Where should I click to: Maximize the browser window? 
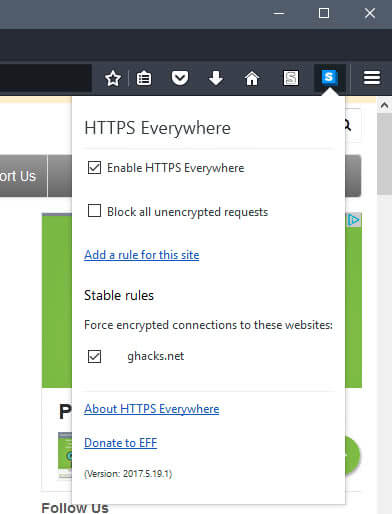click(324, 13)
